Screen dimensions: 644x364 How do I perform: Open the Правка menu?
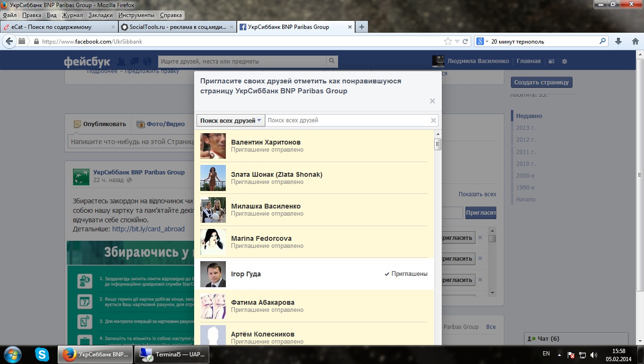32,15
